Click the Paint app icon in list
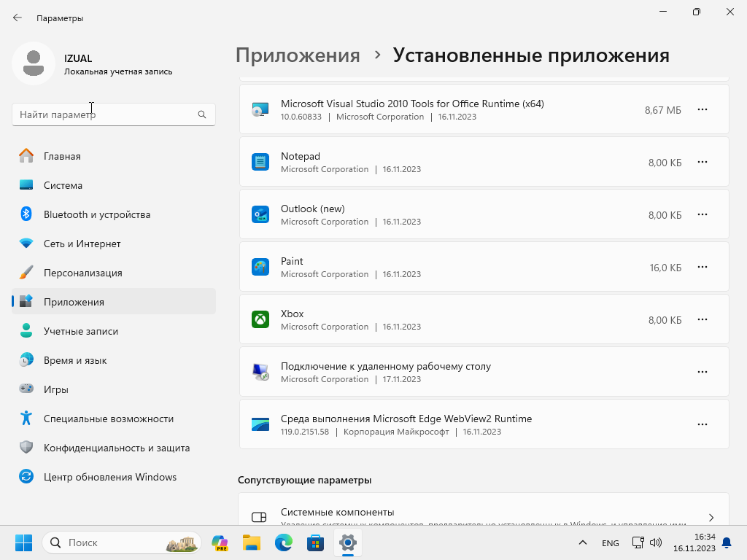Image resolution: width=747 pixels, height=560 pixels. point(260,267)
